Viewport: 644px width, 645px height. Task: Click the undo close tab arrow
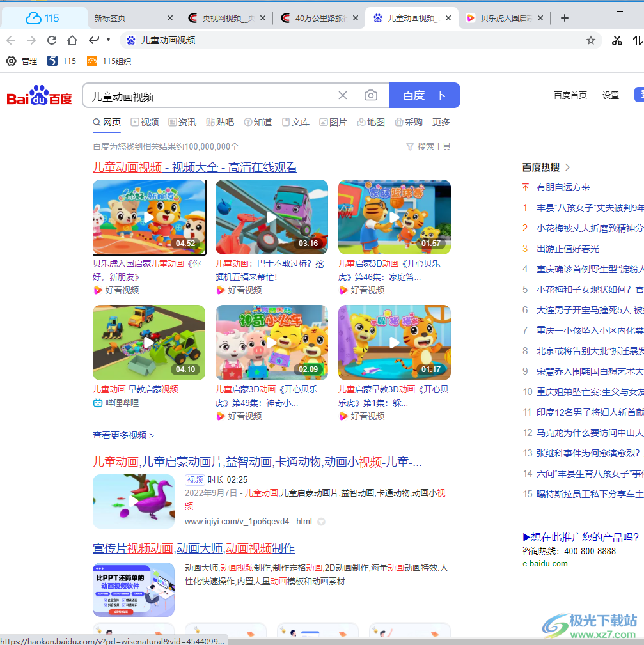[94, 40]
